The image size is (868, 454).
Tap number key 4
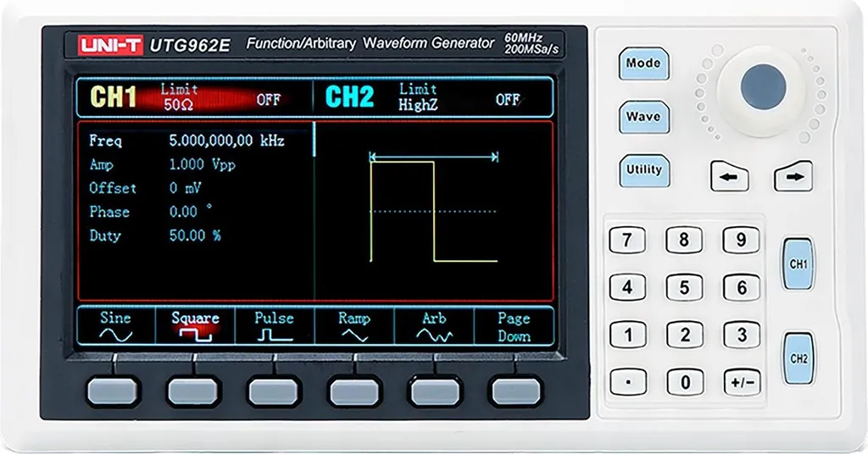pos(627,287)
